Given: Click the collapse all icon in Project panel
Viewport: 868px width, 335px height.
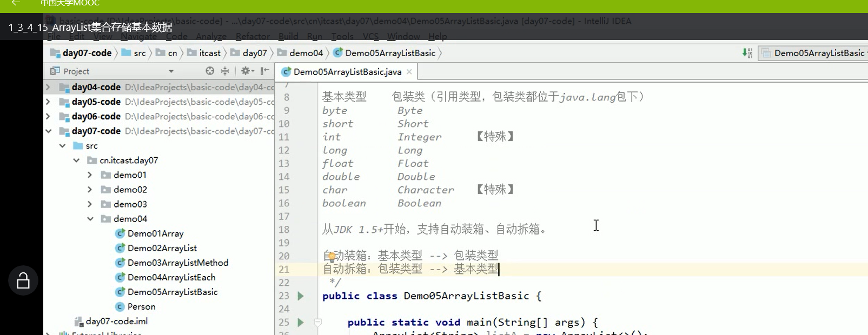Looking at the screenshot, I should point(225,71).
